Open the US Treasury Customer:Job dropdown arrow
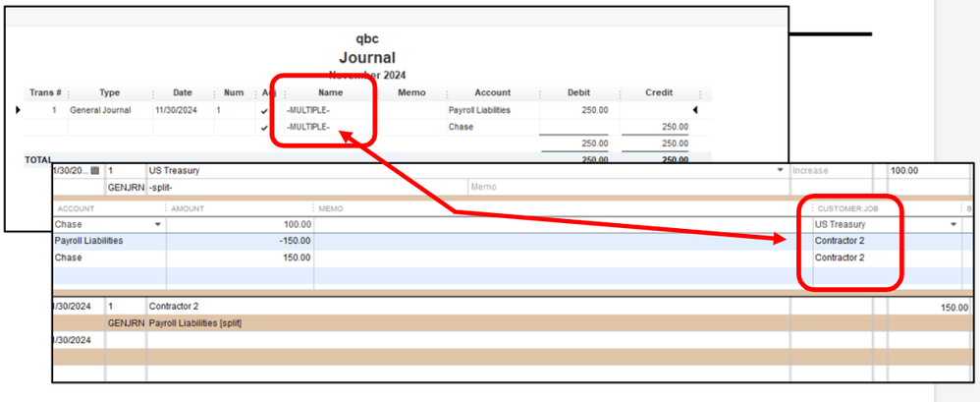980x402 pixels. [953, 224]
